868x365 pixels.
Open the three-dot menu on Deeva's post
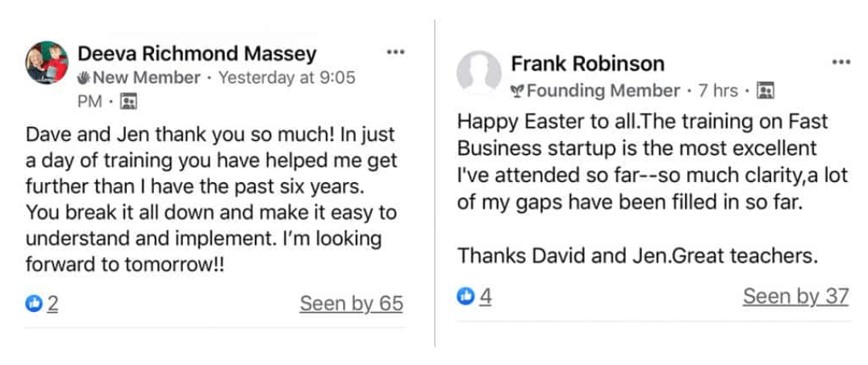pyautogui.click(x=395, y=52)
